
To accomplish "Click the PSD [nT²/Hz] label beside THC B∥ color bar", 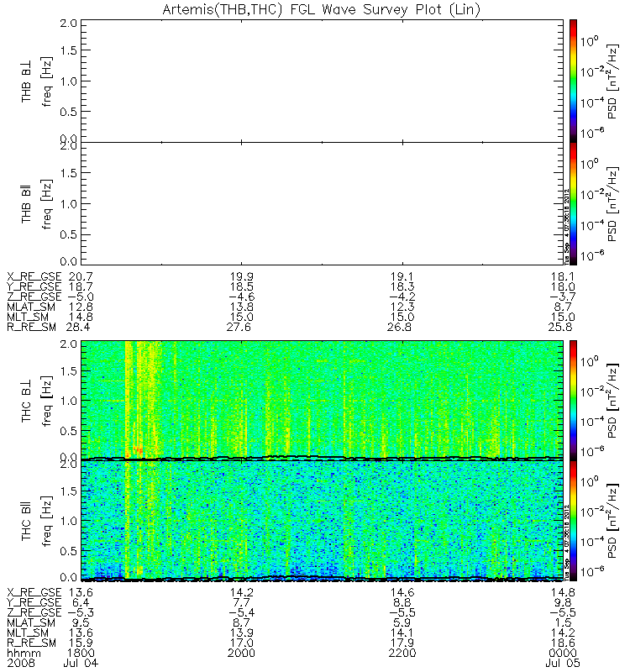I will point(613,521).
